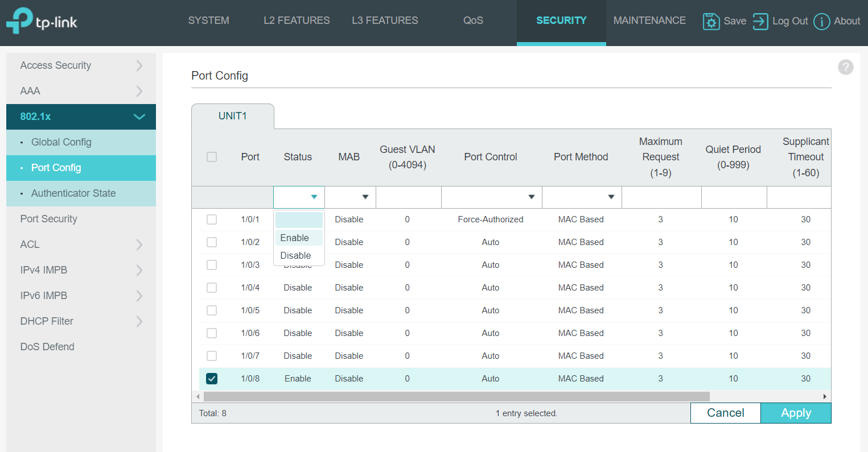Click the left scroll arrow of the table
This screenshot has height=452, width=868.
(x=198, y=396)
